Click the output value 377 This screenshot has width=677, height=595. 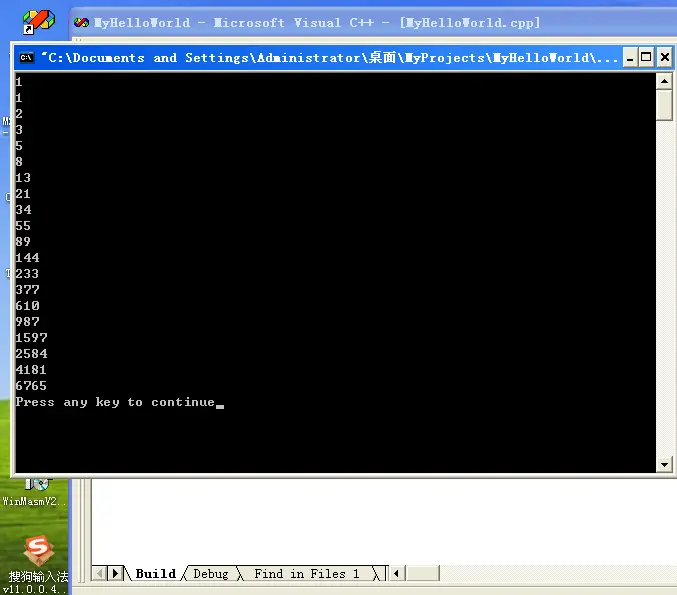click(28, 290)
